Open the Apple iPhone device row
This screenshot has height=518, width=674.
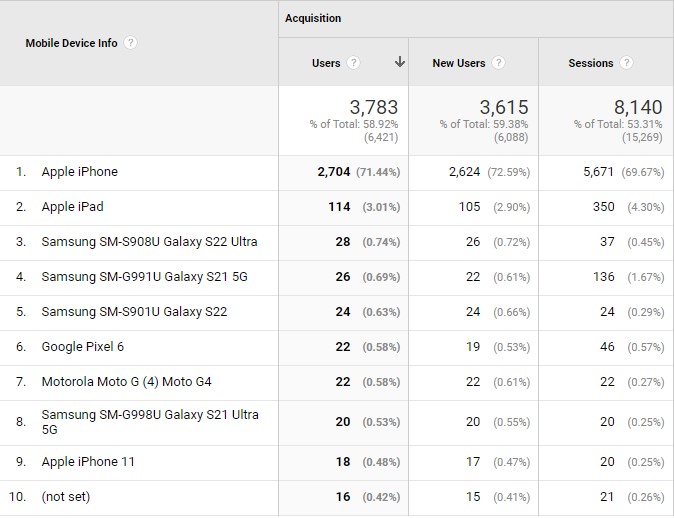pyautogui.click(x=80, y=172)
